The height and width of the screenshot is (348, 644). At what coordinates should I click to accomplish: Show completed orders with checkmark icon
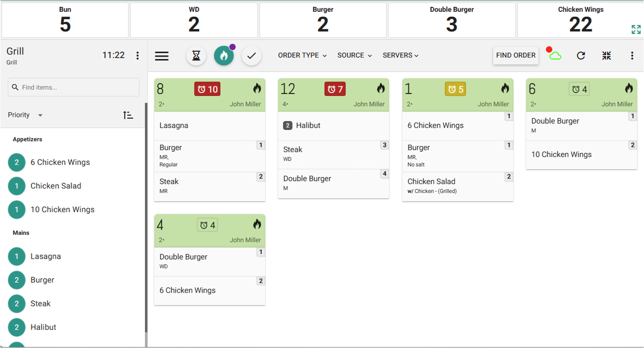point(251,56)
